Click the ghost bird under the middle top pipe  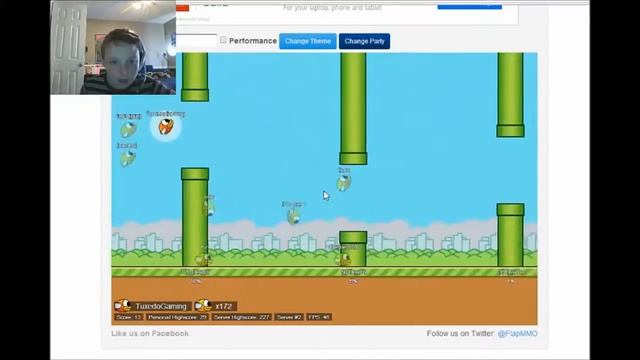pyautogui.click(x=344, y=183)
